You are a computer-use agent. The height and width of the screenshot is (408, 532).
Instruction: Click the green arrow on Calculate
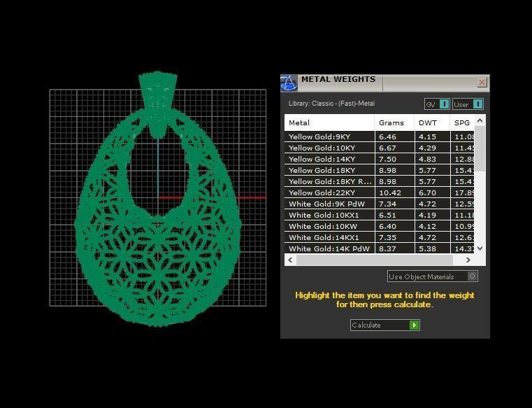[x=415, y=325]
